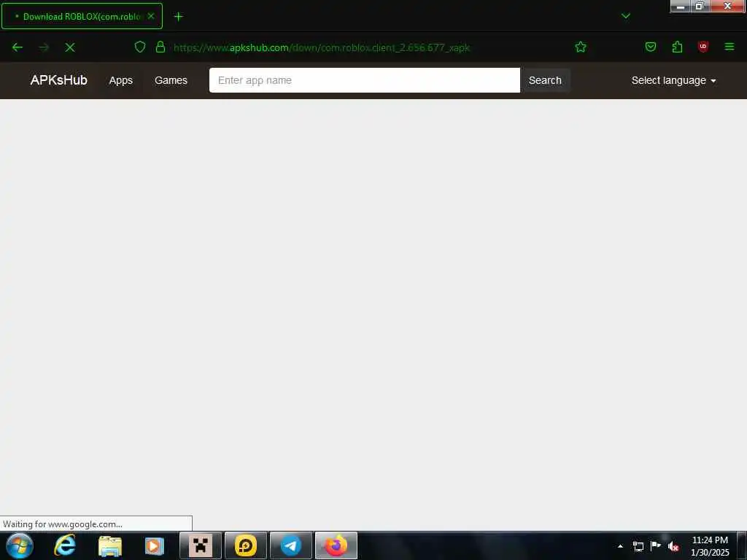The width and height of the screenshot is (747, 560).
Task: Open Windows Media Player taskbar icon
Action: coord(154,545)
